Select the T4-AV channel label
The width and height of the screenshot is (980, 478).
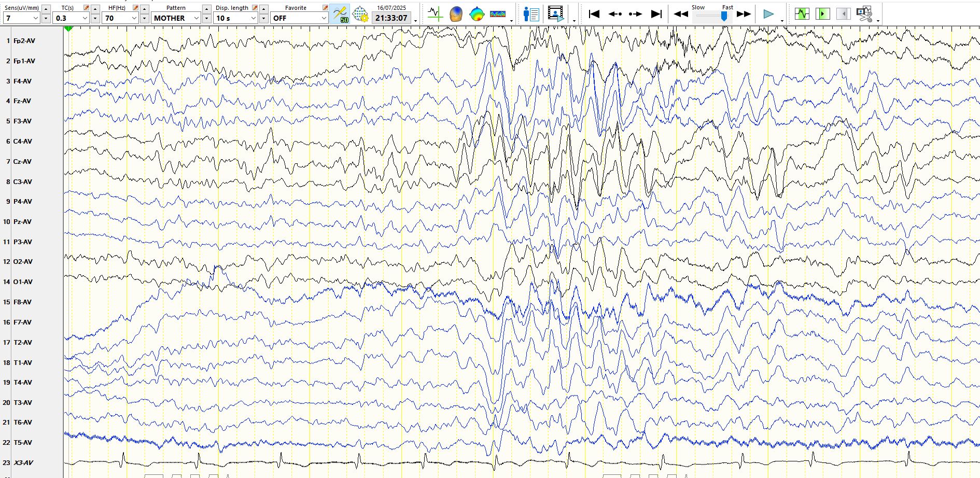tap(22, 383)
